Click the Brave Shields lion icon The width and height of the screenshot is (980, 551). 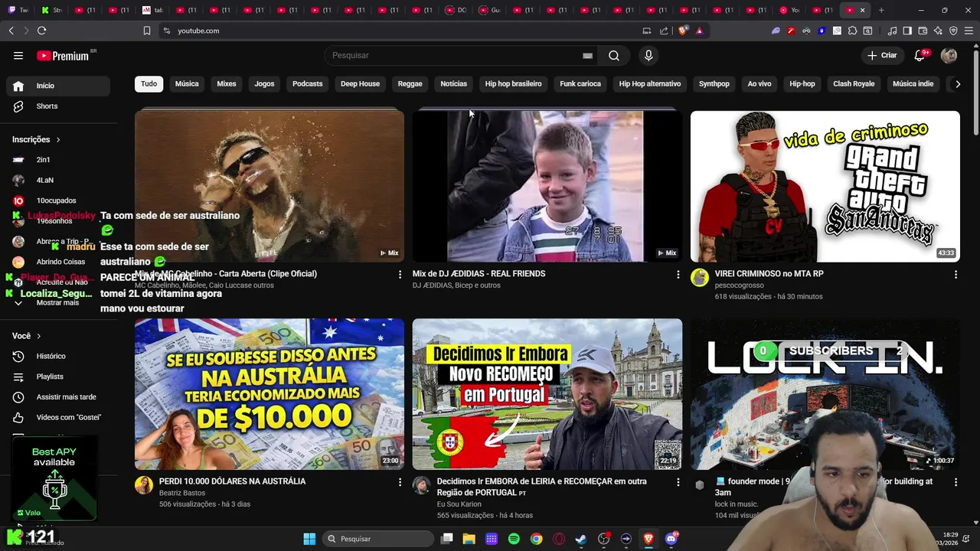(x=683, y=31)
